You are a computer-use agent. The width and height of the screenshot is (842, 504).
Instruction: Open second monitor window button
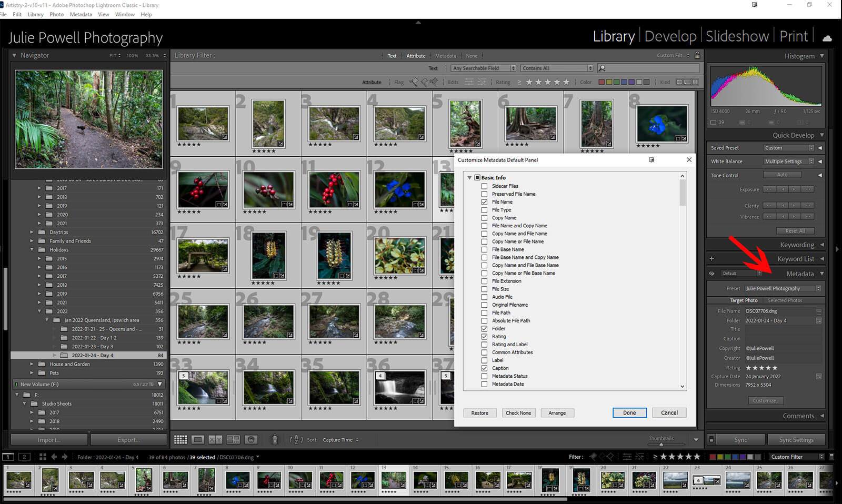[24, 457]
